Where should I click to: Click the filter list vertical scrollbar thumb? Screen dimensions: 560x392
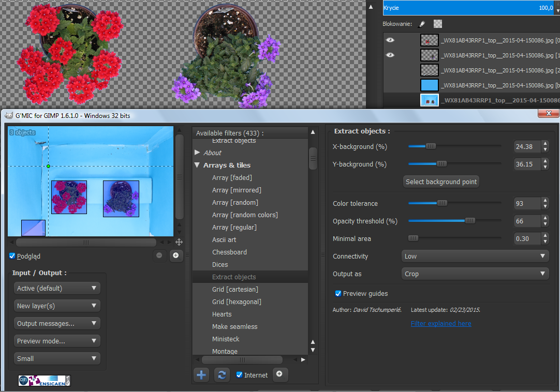pyautogui.click(x=313, y=158)
